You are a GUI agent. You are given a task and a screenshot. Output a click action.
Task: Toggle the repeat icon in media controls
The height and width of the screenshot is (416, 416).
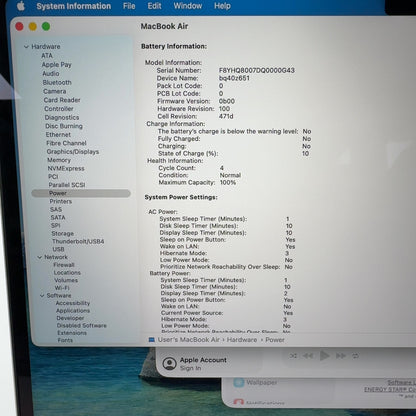[356, 356]
